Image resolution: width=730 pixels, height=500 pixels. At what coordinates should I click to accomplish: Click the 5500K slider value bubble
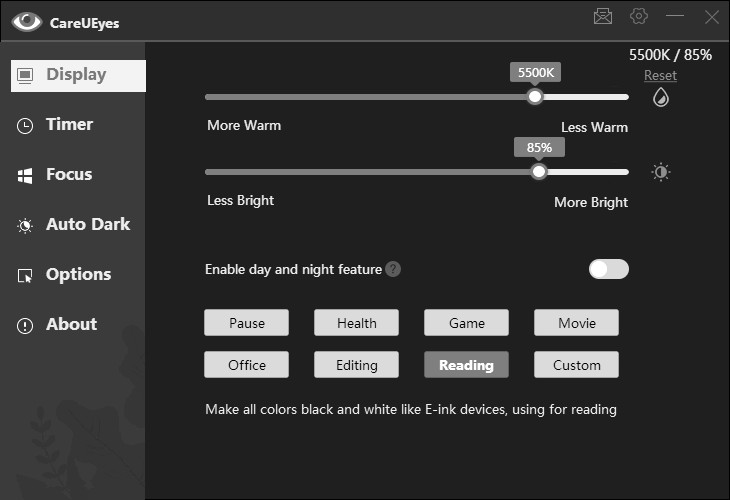pyautogui.click(x=535, y=73)
